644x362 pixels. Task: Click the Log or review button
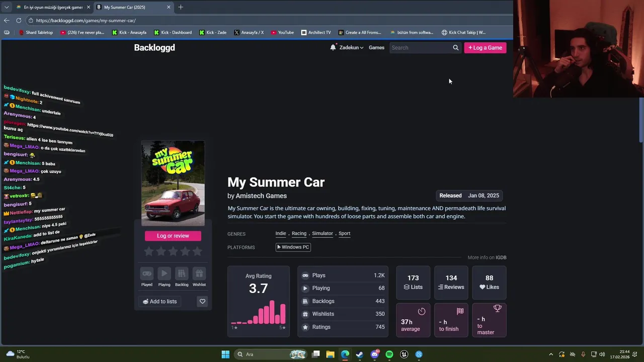tap(173, 236)
